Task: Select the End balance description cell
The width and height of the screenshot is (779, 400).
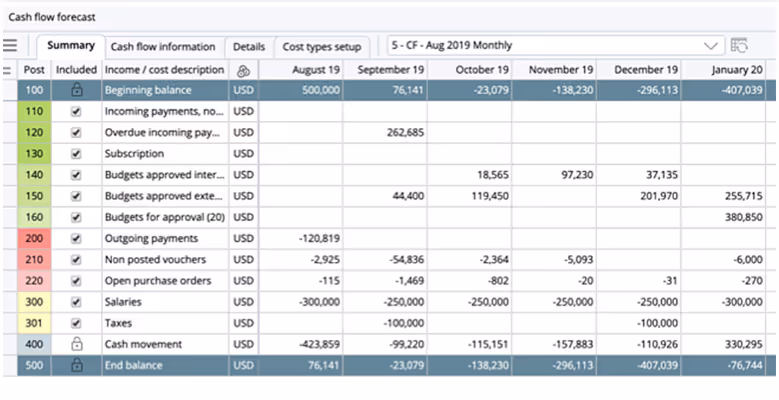Action: click(x=165, y=365)
